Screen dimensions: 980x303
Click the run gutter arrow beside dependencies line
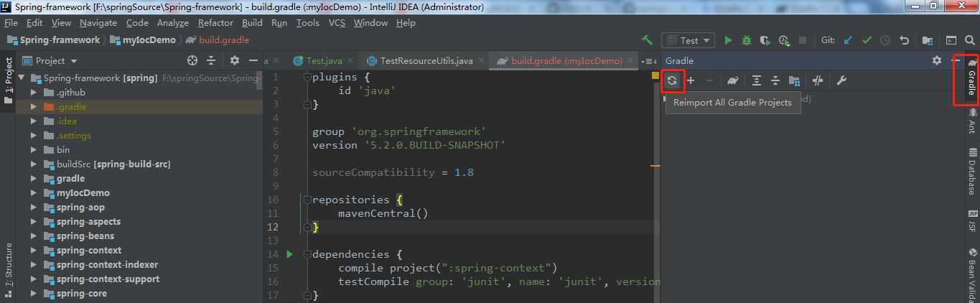click(289, 254)
